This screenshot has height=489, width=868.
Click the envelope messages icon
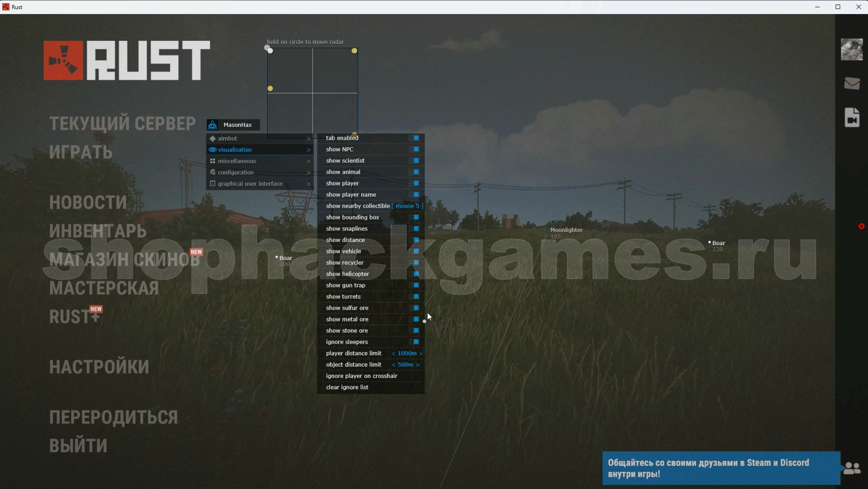852,83
